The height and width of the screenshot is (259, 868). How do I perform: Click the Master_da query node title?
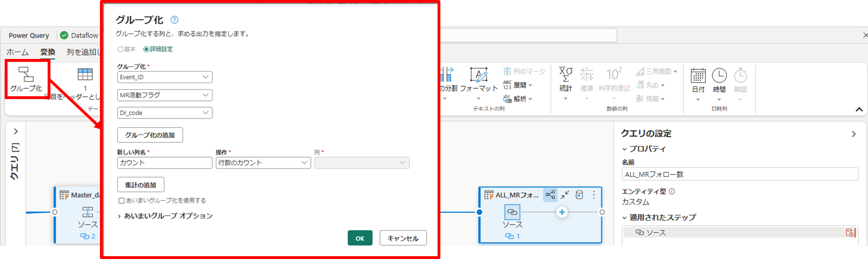[x=85, y=195]
